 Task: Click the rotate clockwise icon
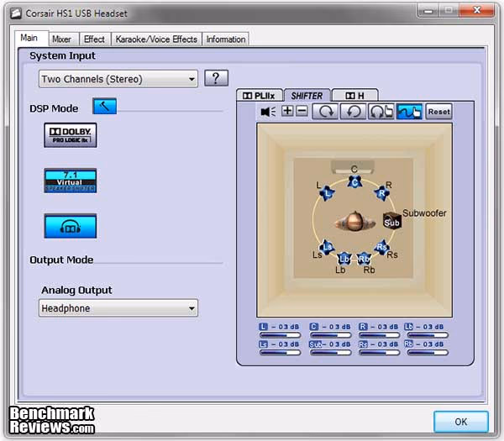[325, 111]
